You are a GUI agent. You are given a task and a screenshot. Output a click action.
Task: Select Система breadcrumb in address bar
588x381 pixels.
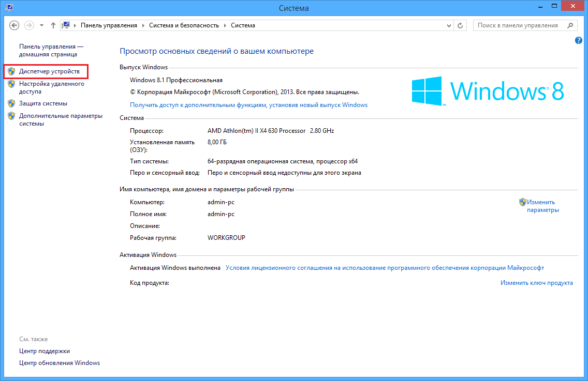tap(243, 25)
